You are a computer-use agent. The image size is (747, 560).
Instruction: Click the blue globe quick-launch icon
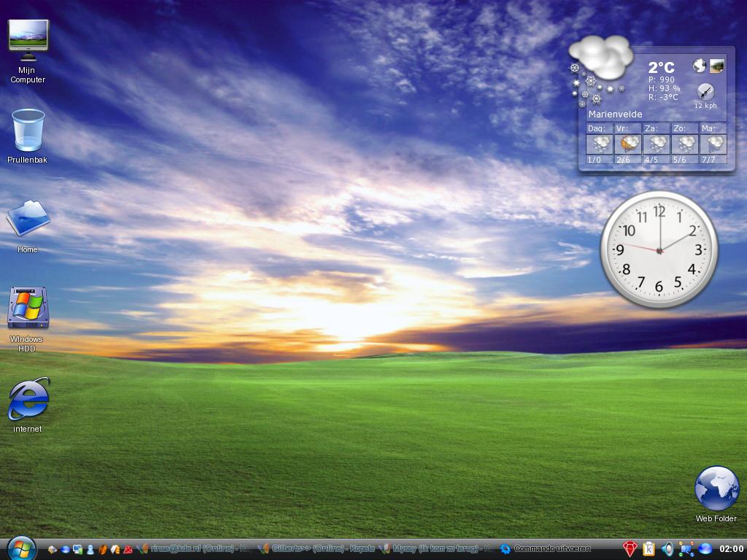coord(65,550)
